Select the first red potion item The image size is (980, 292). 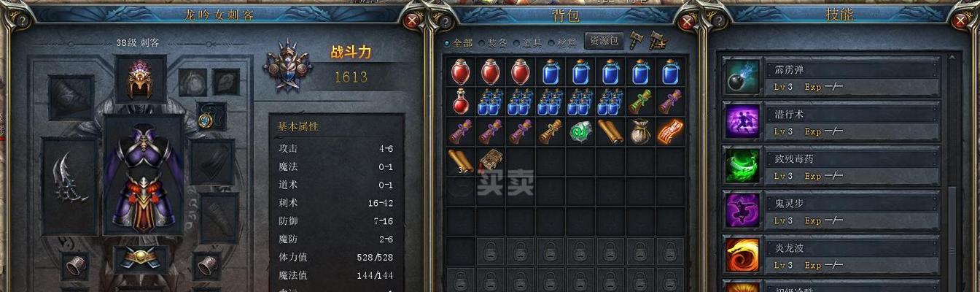point(460,72)
